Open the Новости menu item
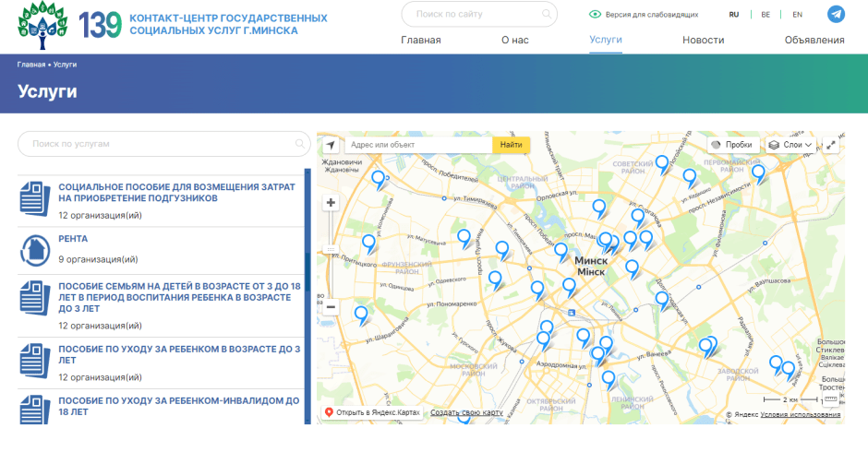 [x=703, y=40]
